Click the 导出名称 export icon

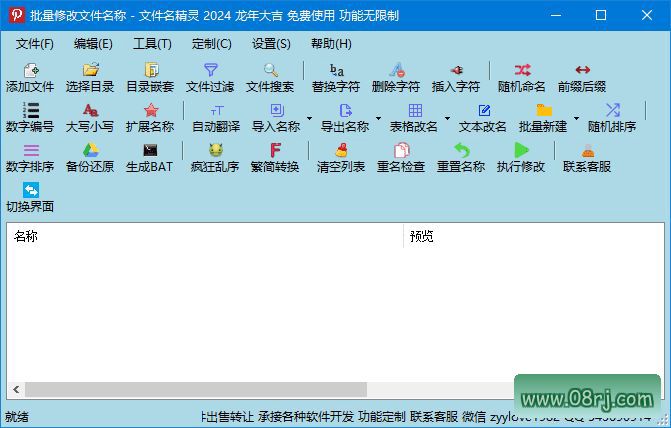coord(345,110)
